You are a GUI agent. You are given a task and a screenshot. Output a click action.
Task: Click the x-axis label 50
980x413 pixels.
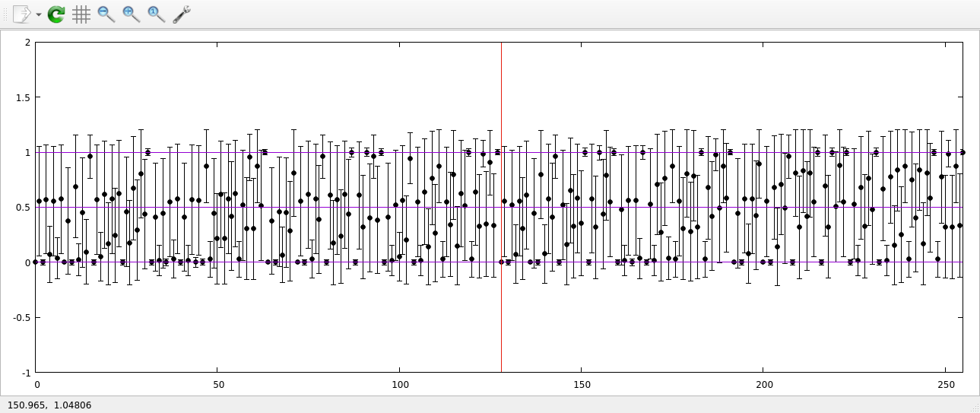217,385
